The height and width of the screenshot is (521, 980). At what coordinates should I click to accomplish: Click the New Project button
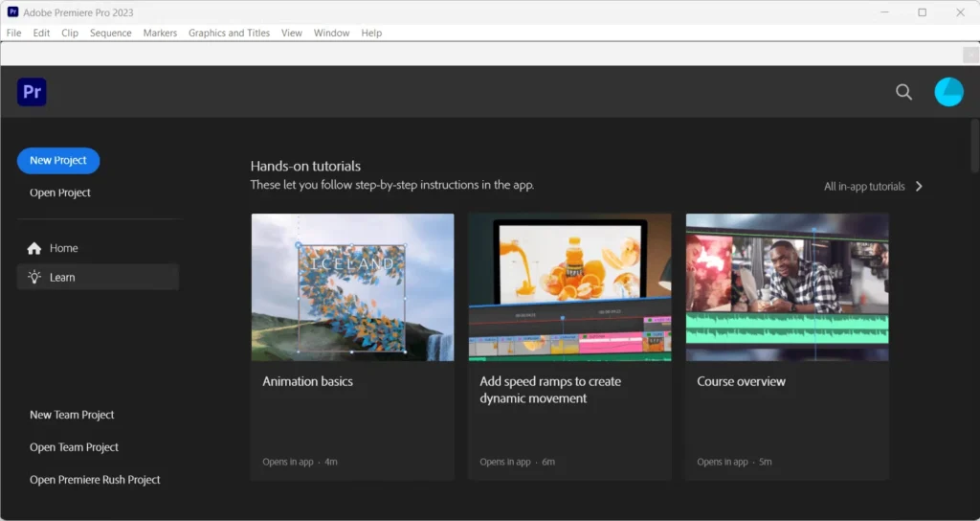pos(58,161)
